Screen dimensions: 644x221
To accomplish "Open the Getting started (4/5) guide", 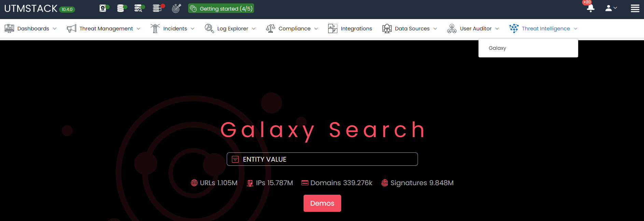I will point(221,9).
